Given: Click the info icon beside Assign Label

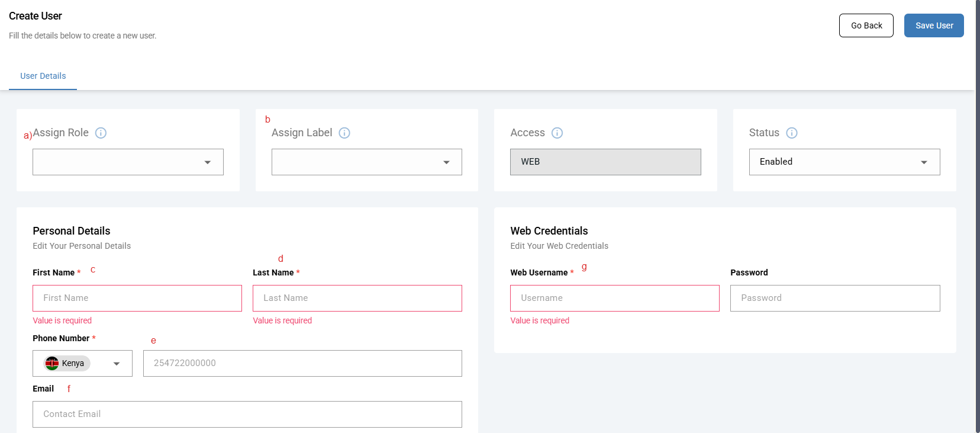Looking at the screenshot, I should point(344,133).
